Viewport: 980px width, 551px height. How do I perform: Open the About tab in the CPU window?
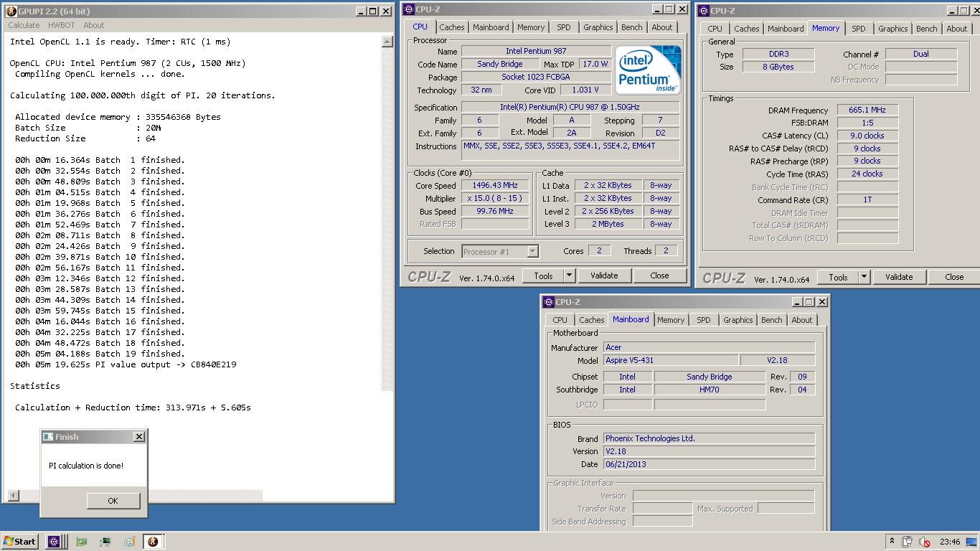point(662,27)
